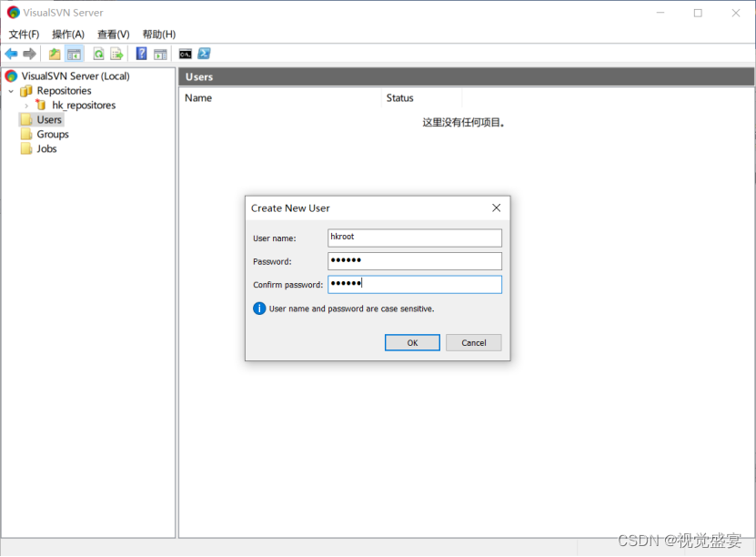Click Cancel in Create New User dialog
The height and width of the screenshot is (557, 756).
tap(473, 342)
